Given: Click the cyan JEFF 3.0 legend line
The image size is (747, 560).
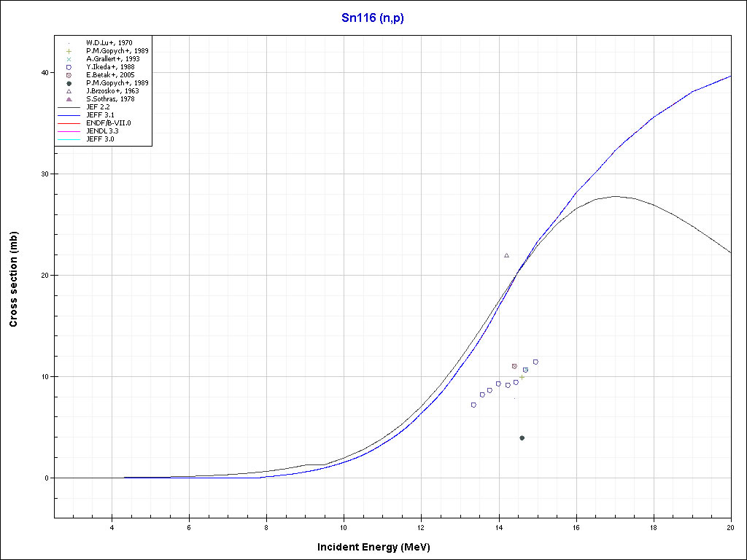Looking at the screenshot, I should (69, 139).
